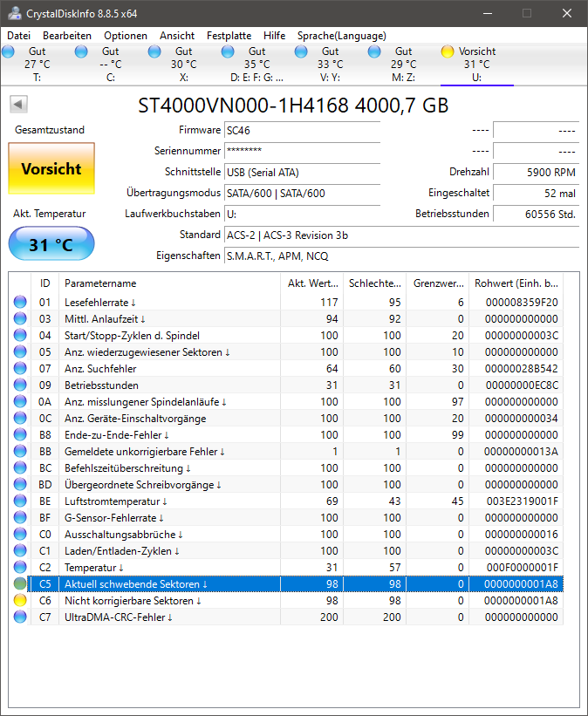
Task: Click the Betriebsstunden value 60556 Std.
Action: 537,215
